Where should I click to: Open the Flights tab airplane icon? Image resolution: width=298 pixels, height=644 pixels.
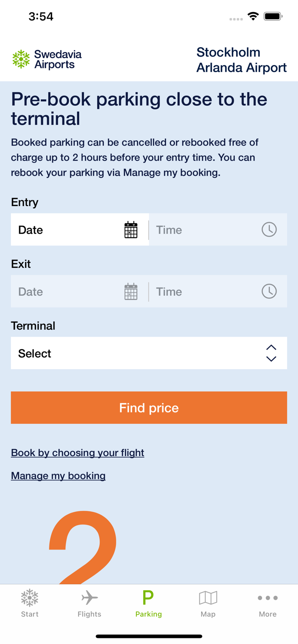[x=89, y=597]
